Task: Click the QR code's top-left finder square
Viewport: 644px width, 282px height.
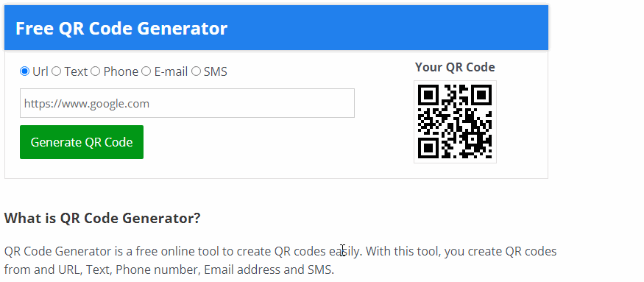Action: click(x=428, y=95)
